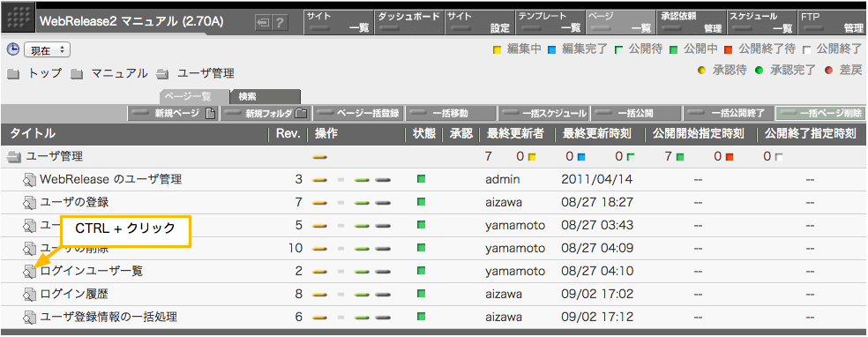868x337 pixels.
Task: Open the マニュアル breadcrumb folder
Action: click(x=120, y=73)
